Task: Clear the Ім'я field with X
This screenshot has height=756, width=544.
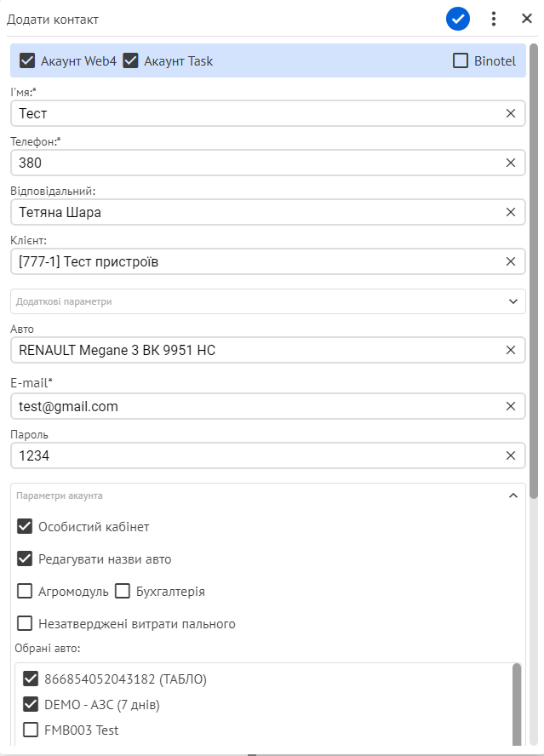Action: [511, 113]
